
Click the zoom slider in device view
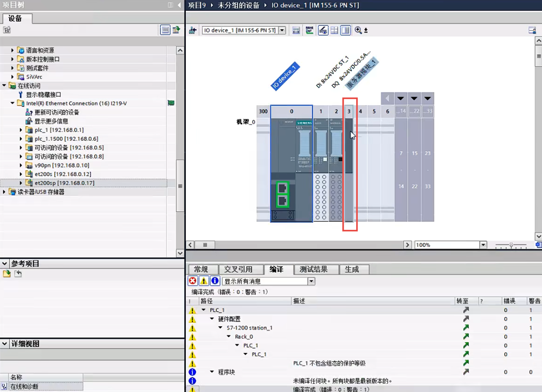coord(511,245)
